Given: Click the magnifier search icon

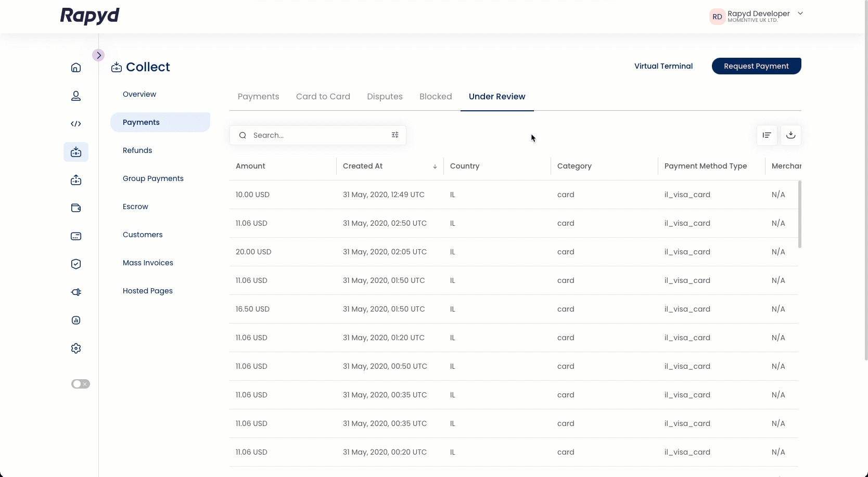Looking at the screenshot, I should click(x=242, y=135).
